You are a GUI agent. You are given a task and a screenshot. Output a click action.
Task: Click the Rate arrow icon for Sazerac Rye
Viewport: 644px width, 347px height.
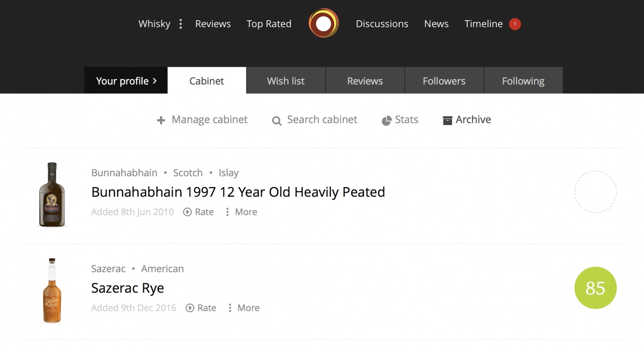pos(190,308)
